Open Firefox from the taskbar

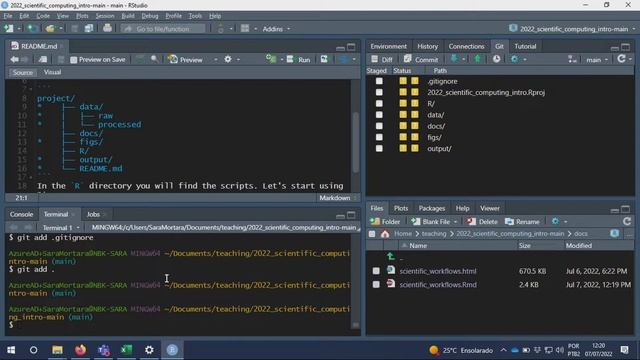point(80,350)
